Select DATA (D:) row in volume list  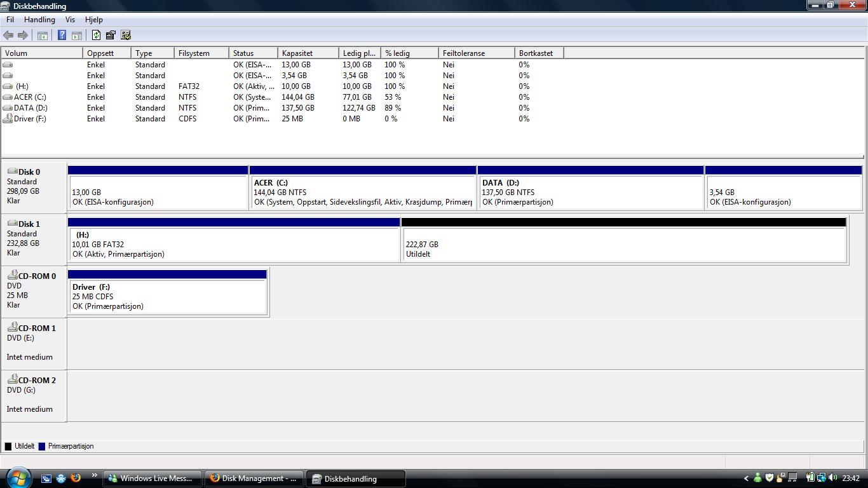(282, 108)
